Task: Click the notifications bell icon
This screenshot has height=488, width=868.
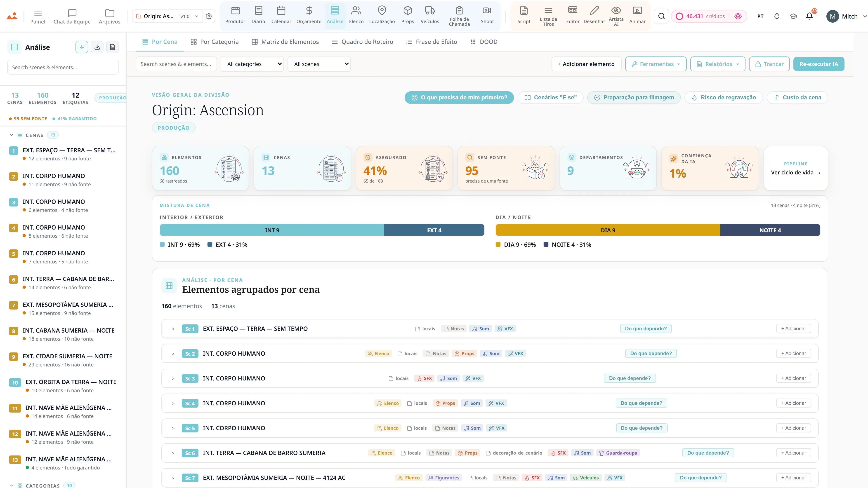Action: [809, 16]
